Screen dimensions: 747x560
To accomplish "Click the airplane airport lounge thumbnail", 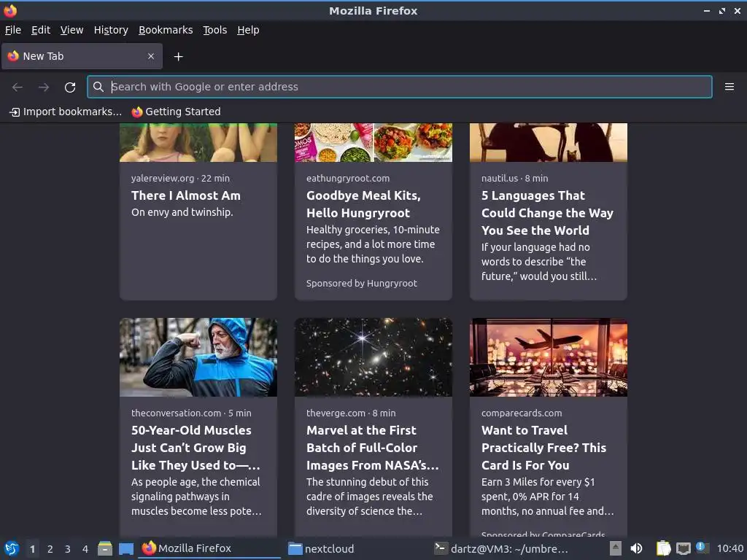I will [x=549, y=357].
